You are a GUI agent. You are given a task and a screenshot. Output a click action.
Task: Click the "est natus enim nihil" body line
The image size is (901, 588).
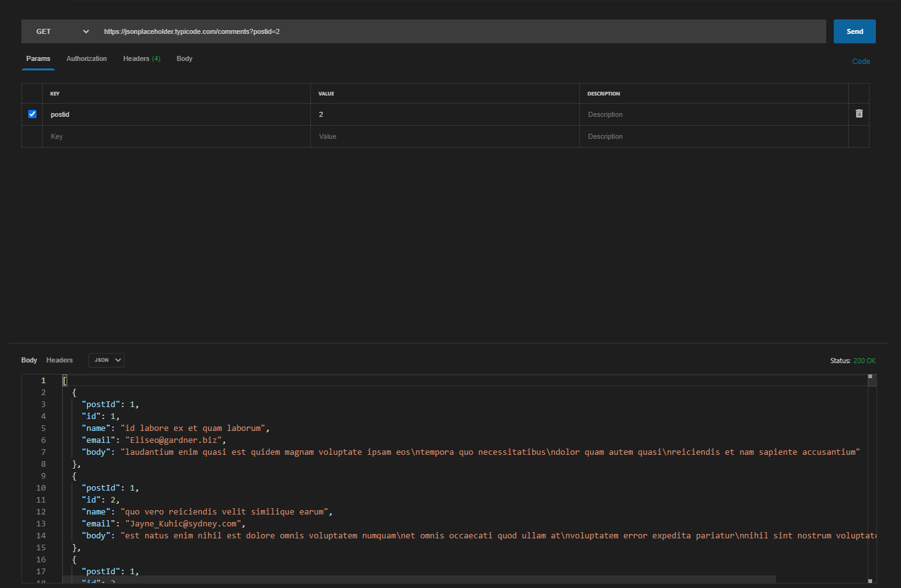coord(479,536)
